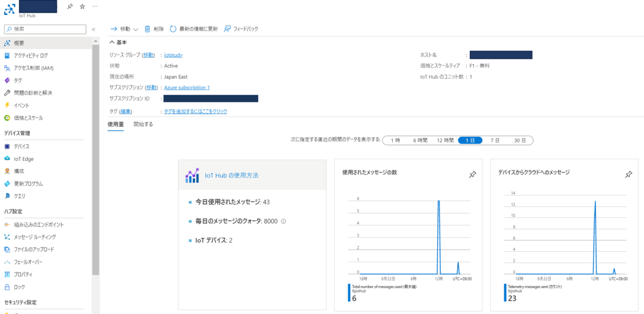This screenshot has width=644, height=314.
Task: Collapse the sidebar with the double chevron
Action: 93,29
